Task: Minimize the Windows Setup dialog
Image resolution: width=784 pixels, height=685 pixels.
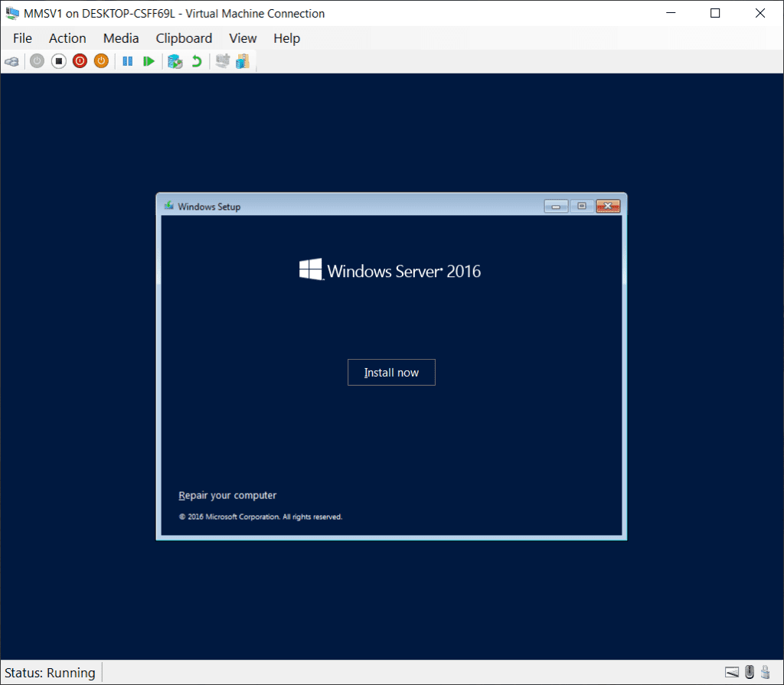Action: [556, 206]
